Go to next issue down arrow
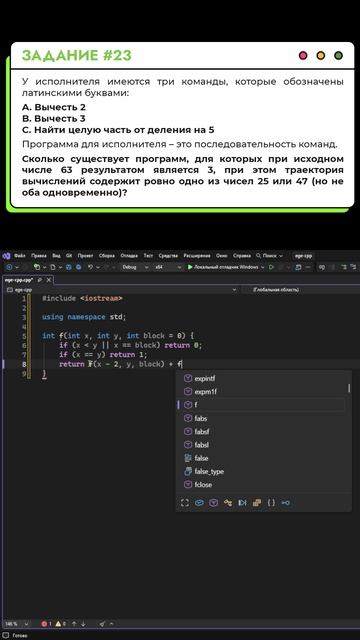The width and height of the screenshot is (360, 640). (83, 624)
